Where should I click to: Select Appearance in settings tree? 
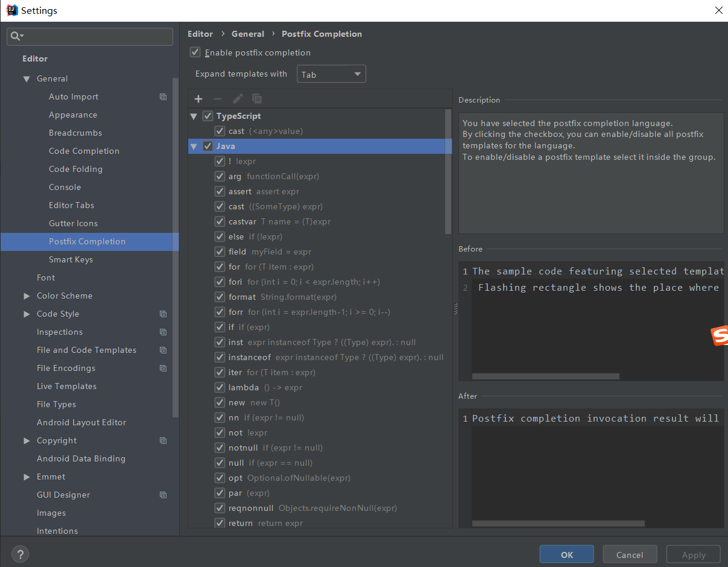(73, 115)
